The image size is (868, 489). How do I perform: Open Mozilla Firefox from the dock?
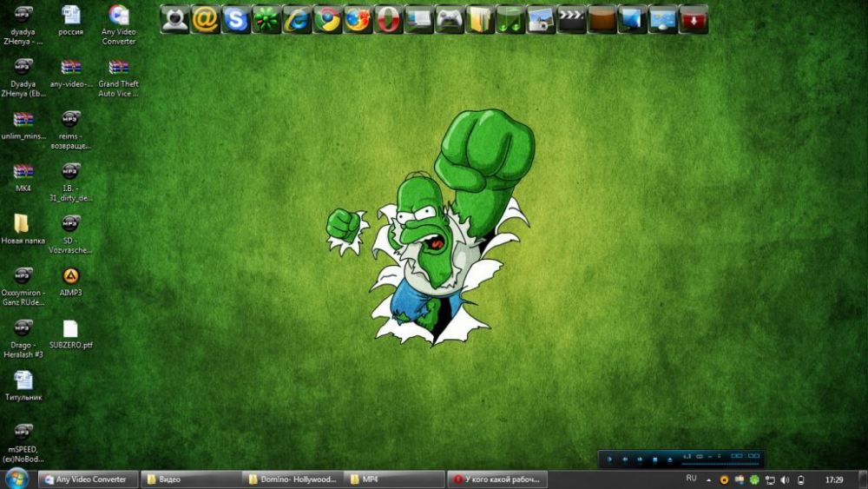358,19
